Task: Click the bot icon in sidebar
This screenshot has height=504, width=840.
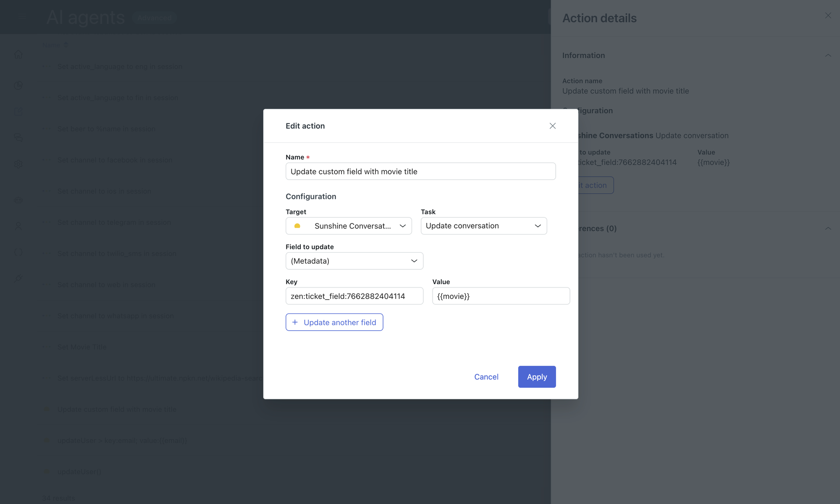Action: [18, 200]
